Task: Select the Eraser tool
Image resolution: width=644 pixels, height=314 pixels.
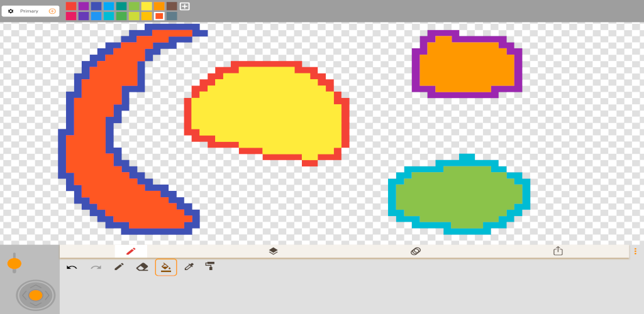Action: (142, 268)
